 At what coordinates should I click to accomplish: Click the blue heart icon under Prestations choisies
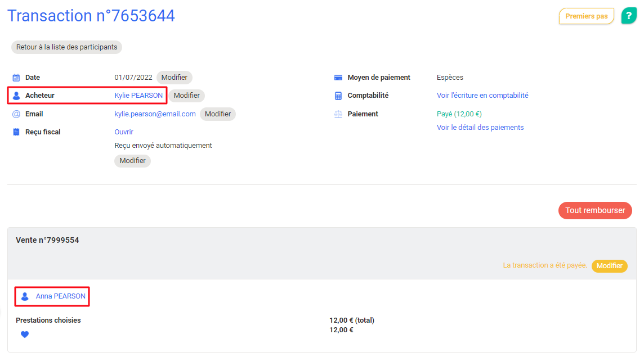coord(25,335)
